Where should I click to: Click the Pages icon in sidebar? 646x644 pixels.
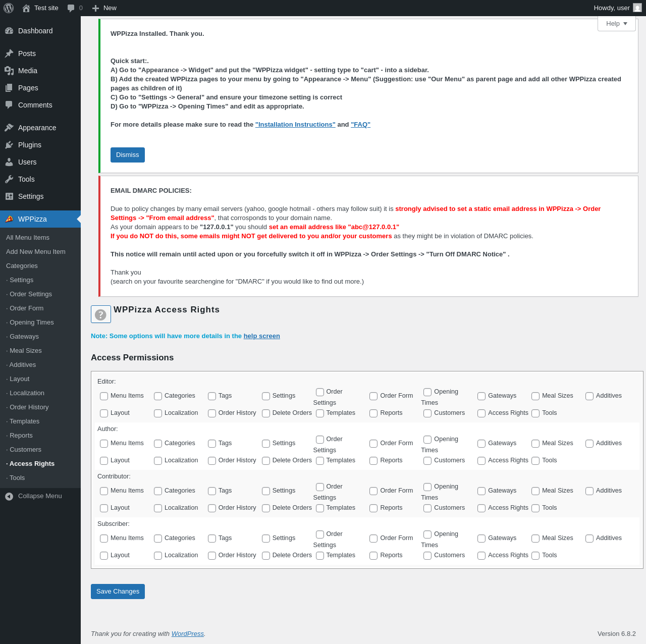tap(9, 88)
